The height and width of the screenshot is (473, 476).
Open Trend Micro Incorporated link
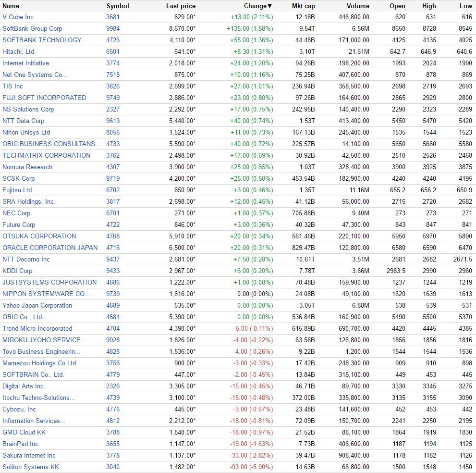pyautogui.click(x=37, y=329)
